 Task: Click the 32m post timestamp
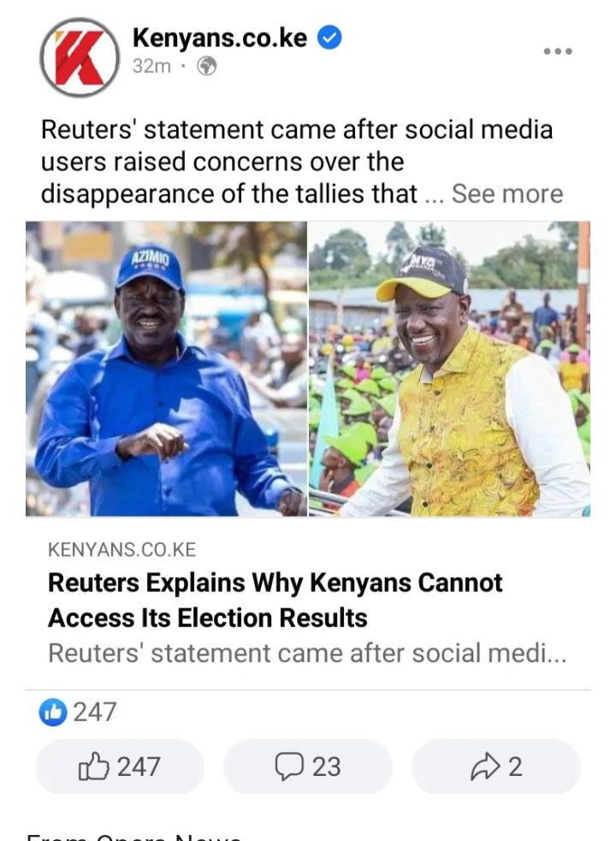point(151,67)
